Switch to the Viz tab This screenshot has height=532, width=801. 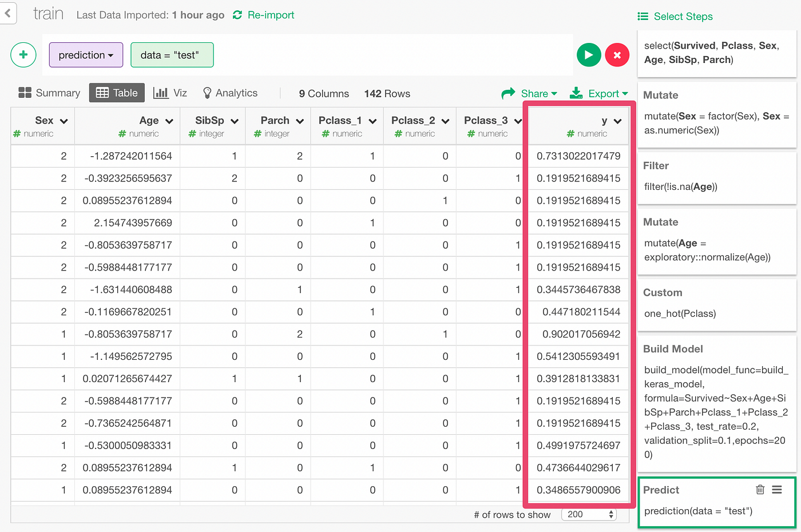(170, 93)
